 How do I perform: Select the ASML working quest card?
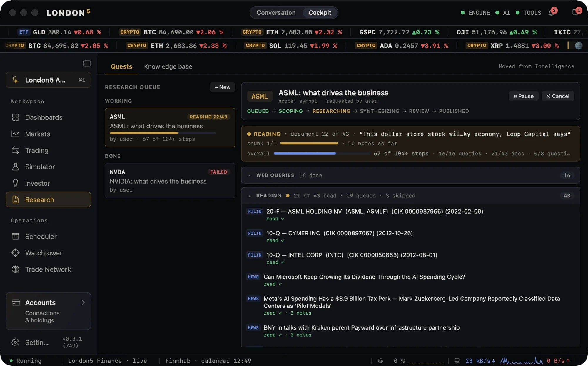(x=170, y=128)
